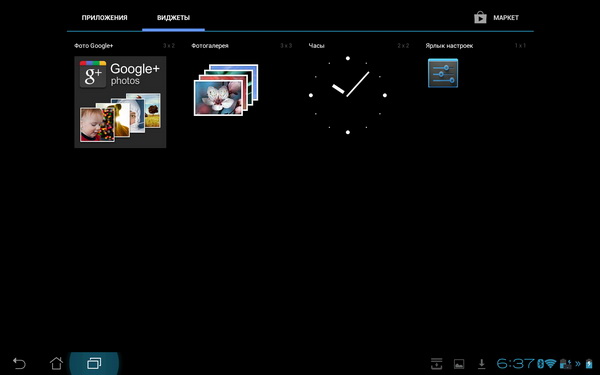Tap the tablet battery icon
This screenshot has height=375, width=600.
click(589, 364)
